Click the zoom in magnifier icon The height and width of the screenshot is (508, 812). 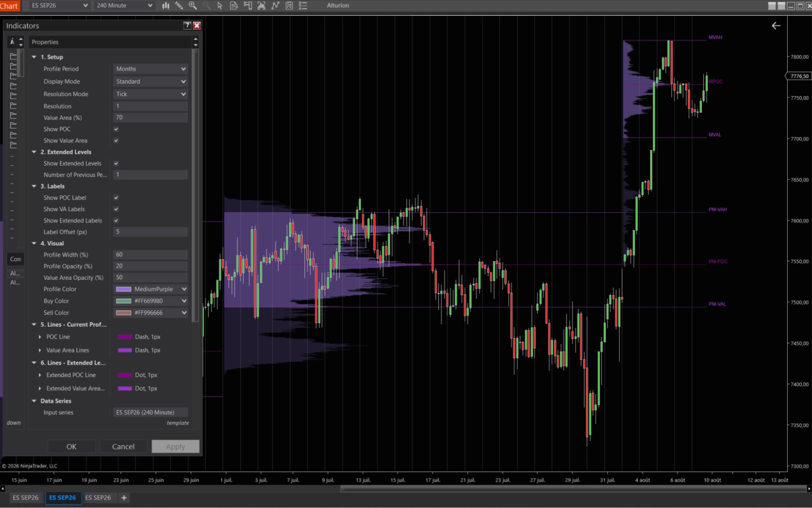[x=193, y=6]
